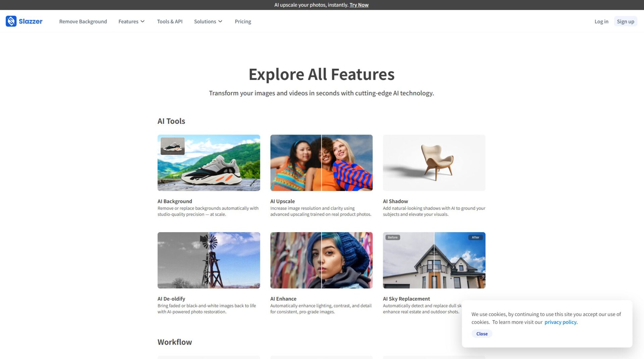644x359 pixels.
Task: Click the Sign up button
Action: tap(626, 21)
